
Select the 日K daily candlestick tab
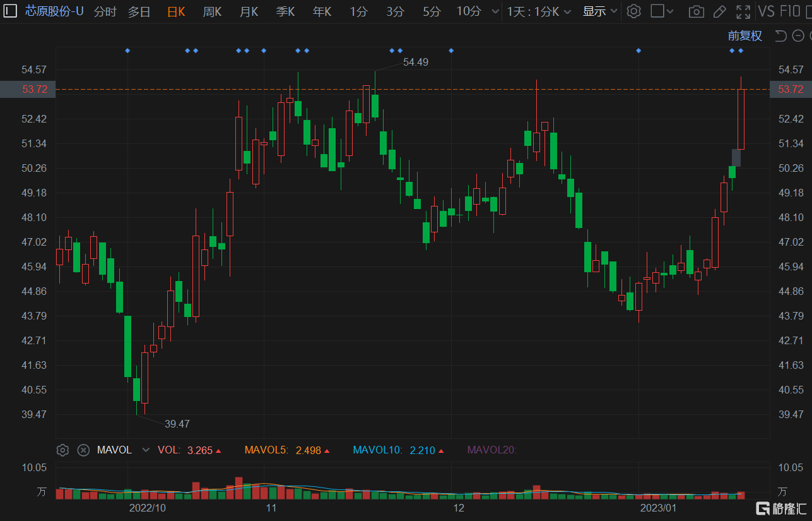176,11
